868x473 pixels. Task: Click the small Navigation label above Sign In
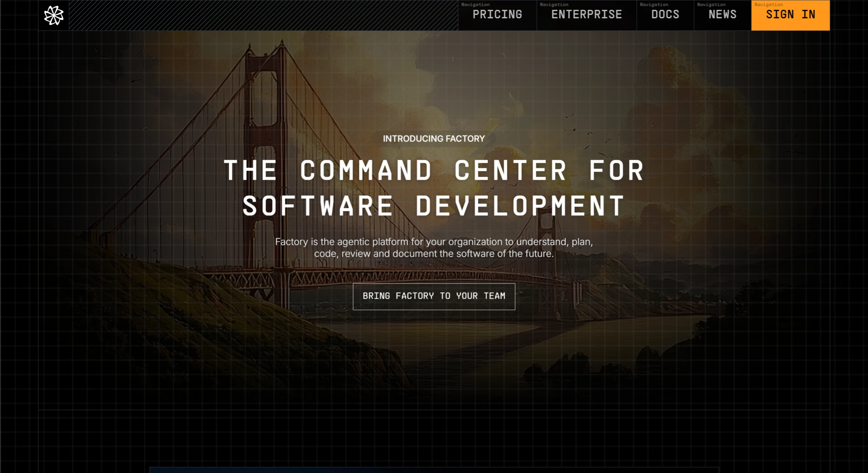click(x=768, y=4)
